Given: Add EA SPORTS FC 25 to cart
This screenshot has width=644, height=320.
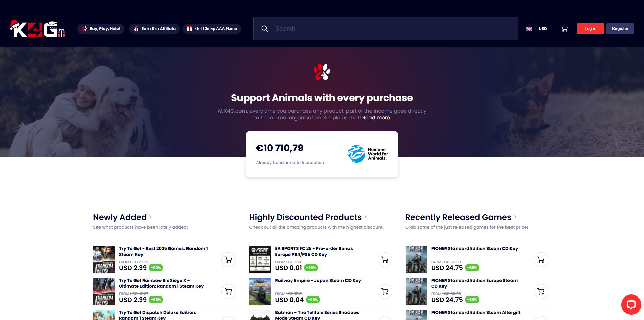Looking at the screenshot, I should [x=385, y=260].
